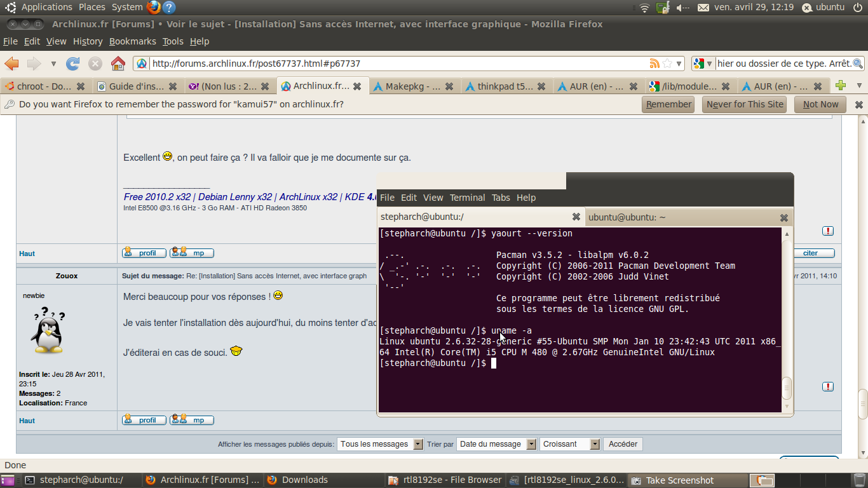The height and width of the screenshot is (488, 868).
Task: Click Zouox penguin avatar image
Action: coord(48,330)
